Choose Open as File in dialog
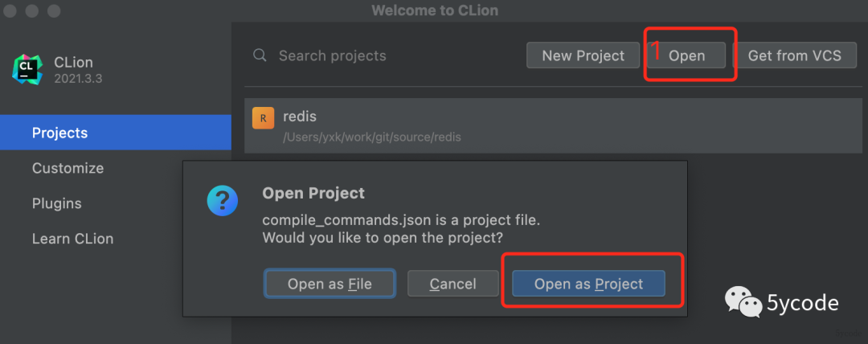 point(330,284)
